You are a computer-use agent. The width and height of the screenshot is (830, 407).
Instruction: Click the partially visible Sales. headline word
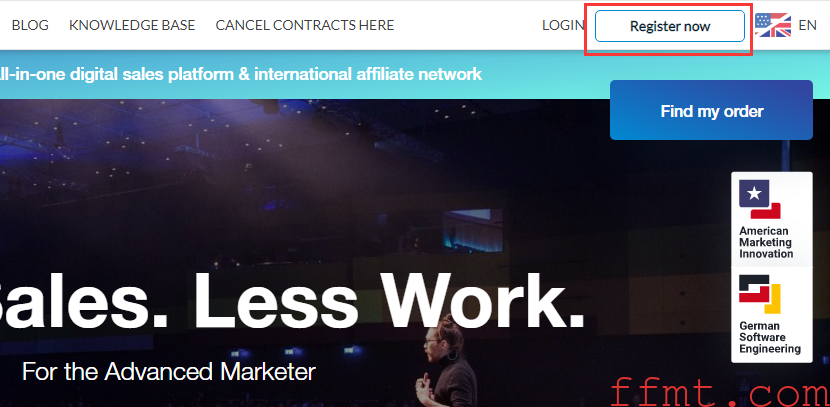tap(84, 301)
